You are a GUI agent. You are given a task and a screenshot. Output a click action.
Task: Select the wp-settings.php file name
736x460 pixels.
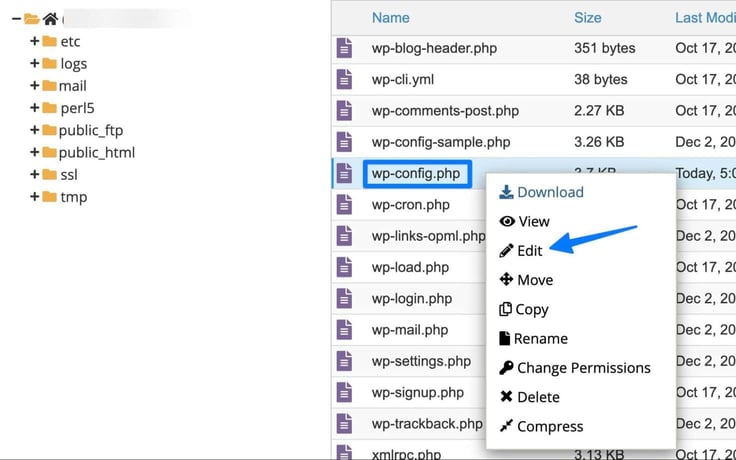tap(421, 361)
